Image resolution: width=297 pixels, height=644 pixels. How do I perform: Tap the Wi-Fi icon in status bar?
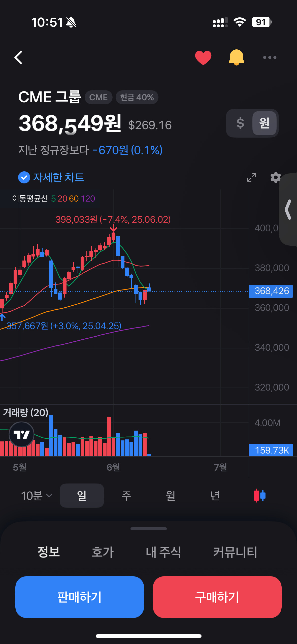[240, 22]
